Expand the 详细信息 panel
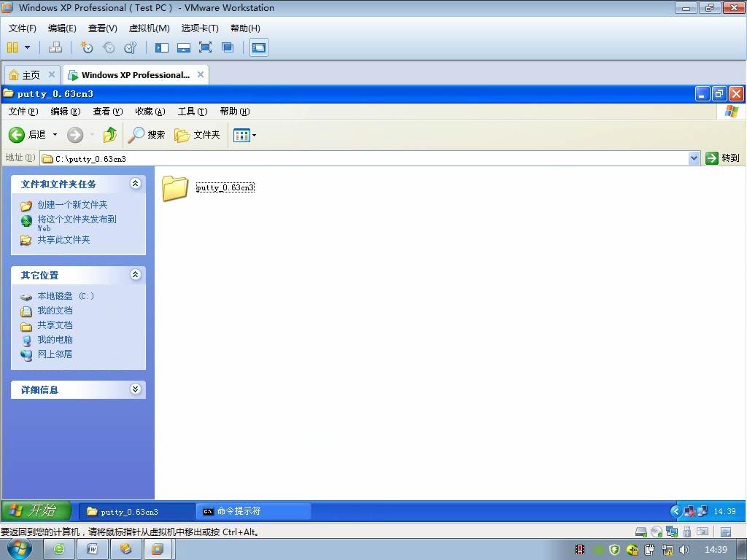Viewport: 747px width, 560px height. tap(135, 389)
